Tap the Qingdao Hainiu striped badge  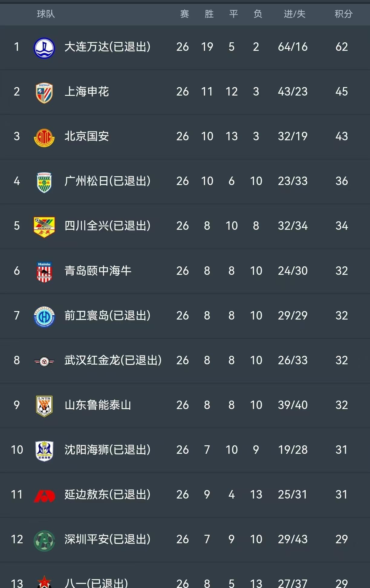coord(44,272)
